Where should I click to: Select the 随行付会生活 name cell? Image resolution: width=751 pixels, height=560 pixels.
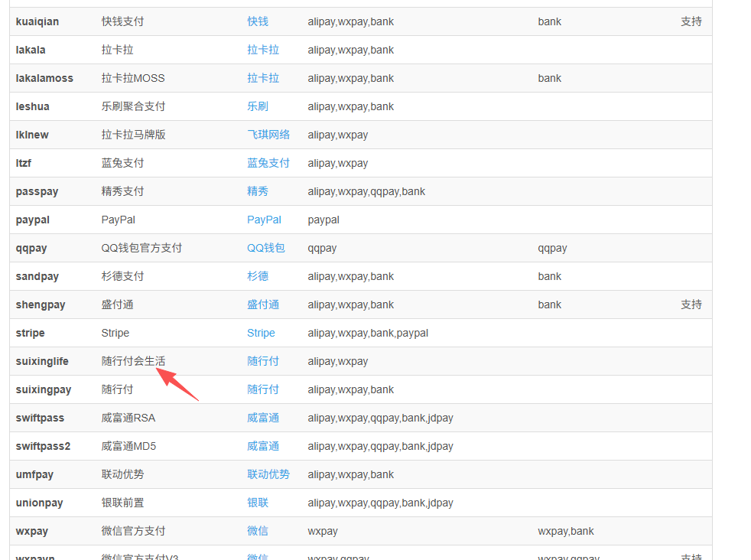[133, 361]
